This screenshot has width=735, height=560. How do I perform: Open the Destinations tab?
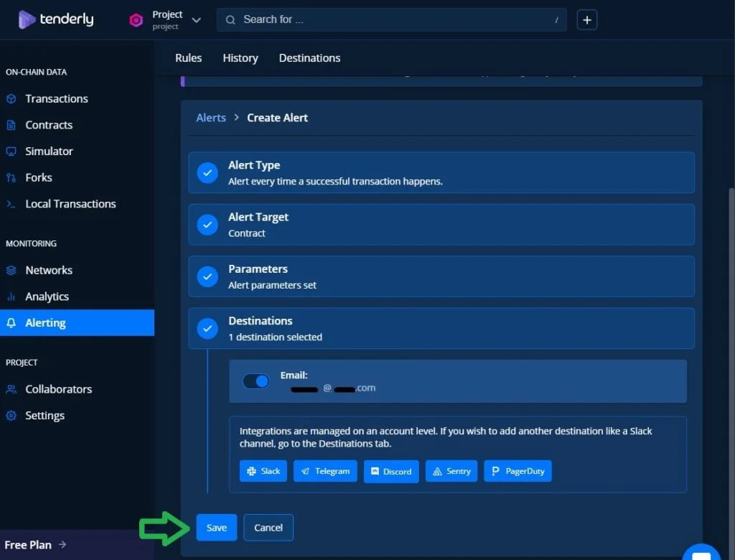[x=309, y=57]
